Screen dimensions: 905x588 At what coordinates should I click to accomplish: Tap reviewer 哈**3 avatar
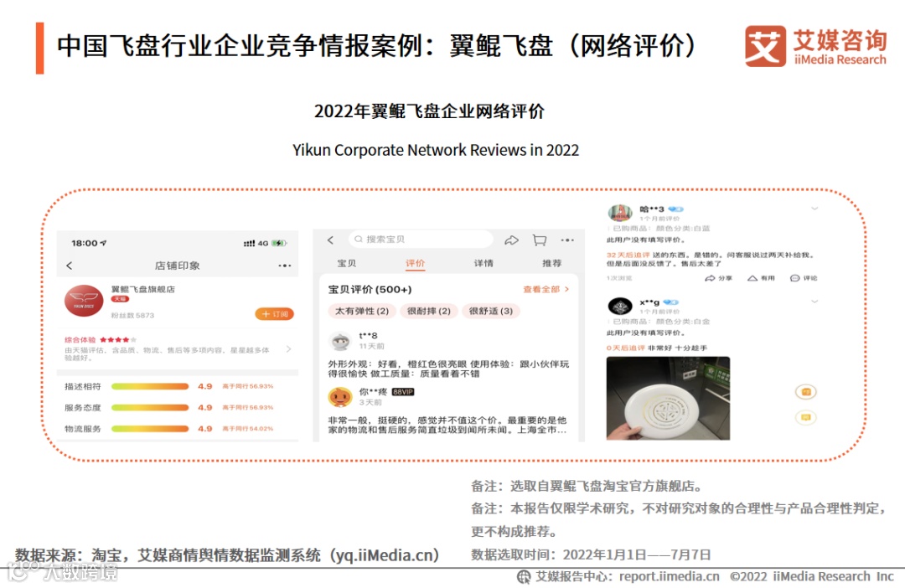pyautogui.click(x=620, y=213)
